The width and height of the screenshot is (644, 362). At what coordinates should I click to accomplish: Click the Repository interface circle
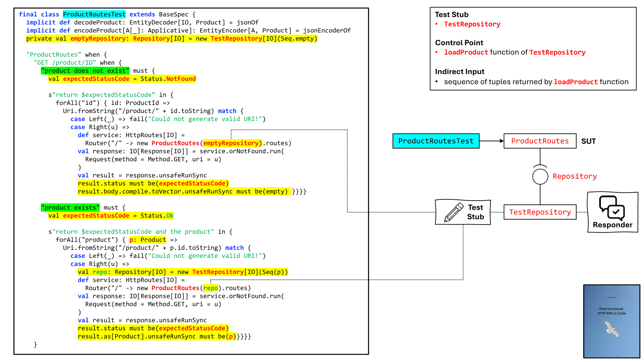coord(540,176)
